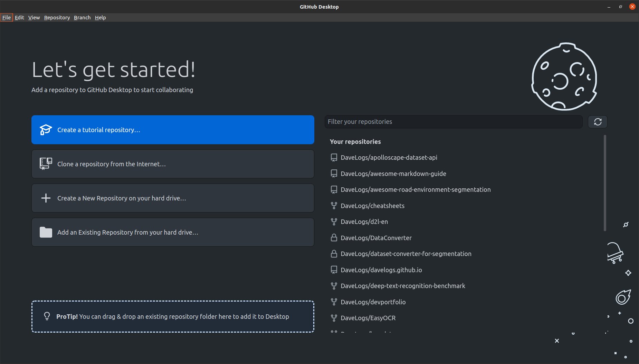Close the GitHub Desktop window

(632, 7)
